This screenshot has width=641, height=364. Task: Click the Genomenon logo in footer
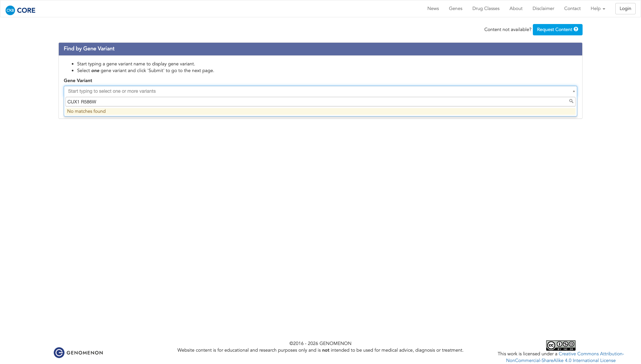[x=78, y=353]
